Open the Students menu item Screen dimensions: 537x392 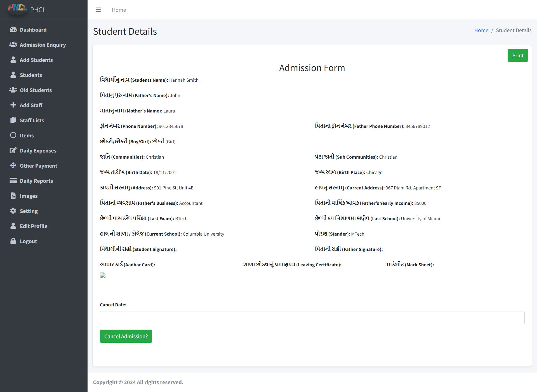pyautogui.click(x=31, y=75)
